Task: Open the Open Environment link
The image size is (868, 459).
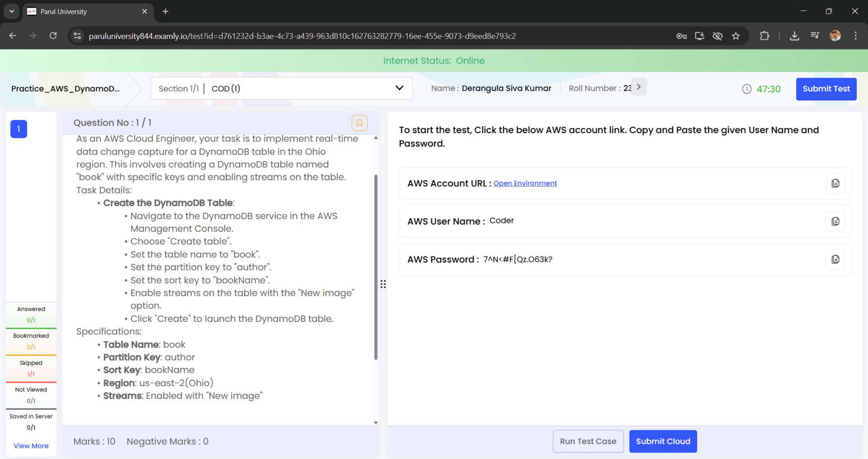Action: pos(525,183)
